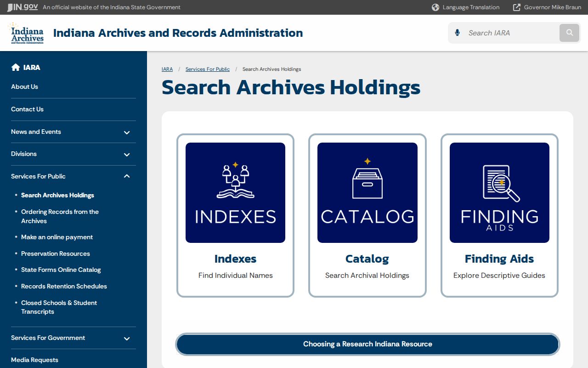
Task: Expand the Services For Government chevron
Action: pyautogui.click(x=127, y=339)
